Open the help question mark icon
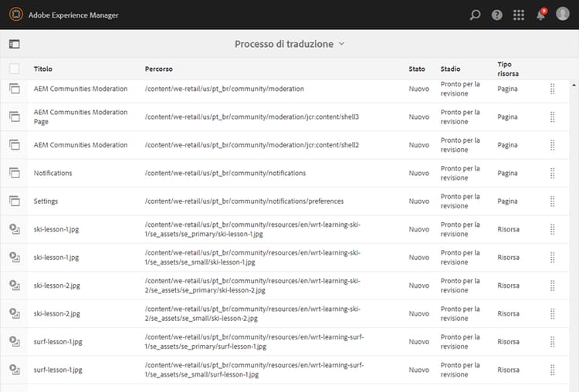579x392 pixels. (x=497, y=15)
